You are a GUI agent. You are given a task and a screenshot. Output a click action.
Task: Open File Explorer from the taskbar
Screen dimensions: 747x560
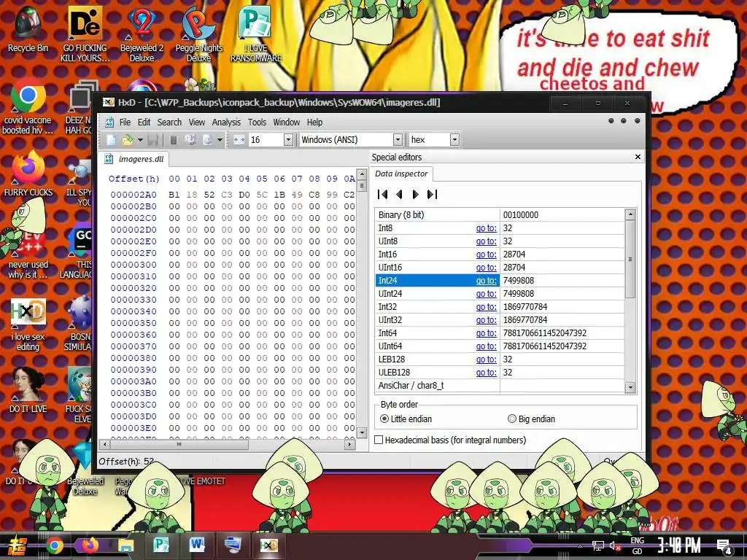click(x=125, y=545)
